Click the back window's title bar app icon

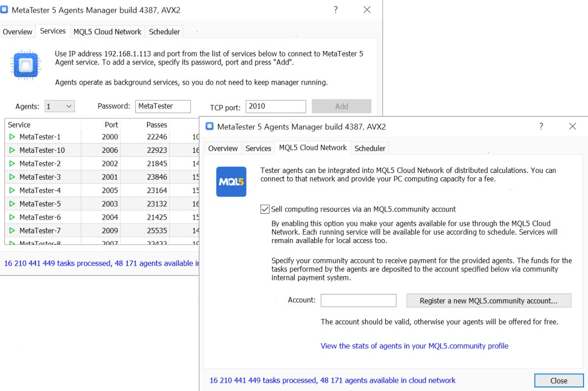[4, 9]
